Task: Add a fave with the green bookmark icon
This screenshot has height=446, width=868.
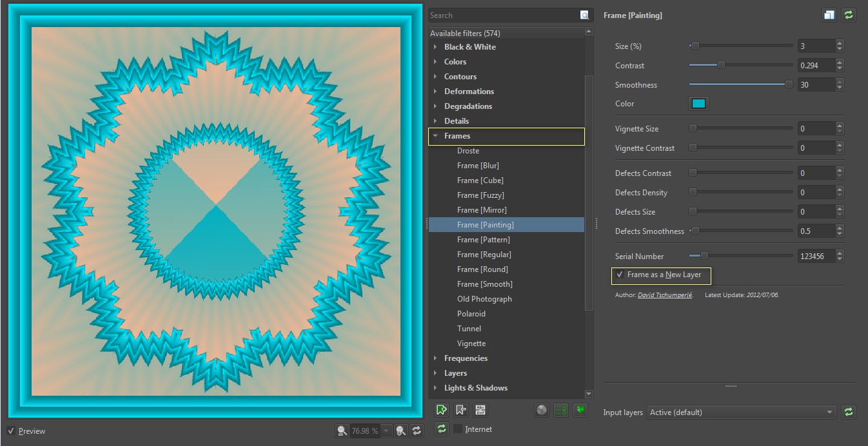Action: coord(442,410)
